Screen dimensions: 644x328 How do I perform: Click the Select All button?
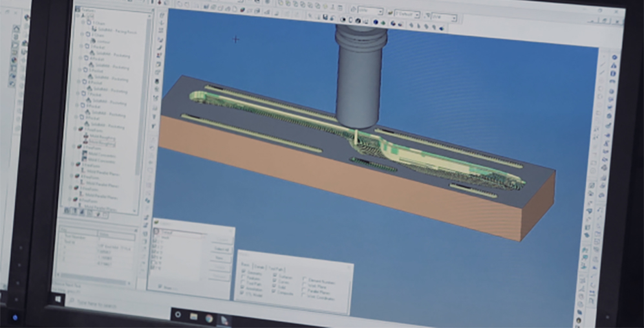coord(221,250)
